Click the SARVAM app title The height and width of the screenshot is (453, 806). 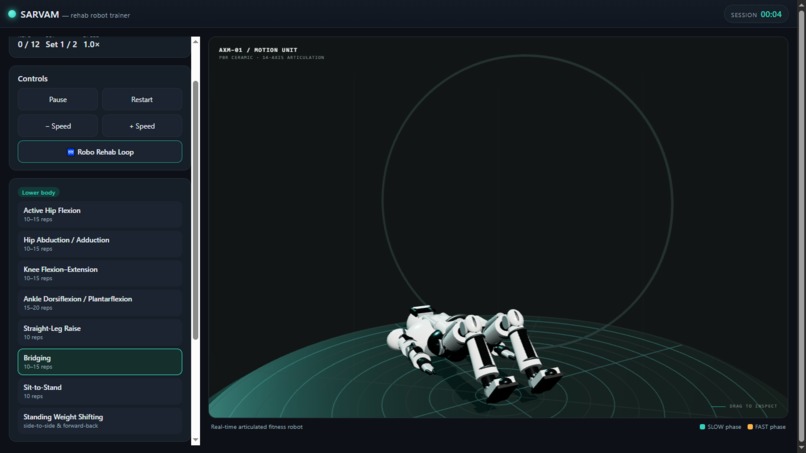coord(40,14)
